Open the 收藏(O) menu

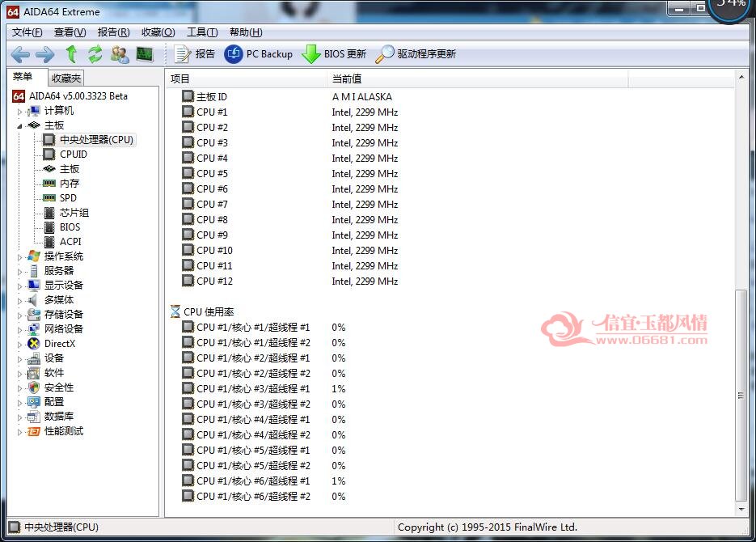(158, 32)
